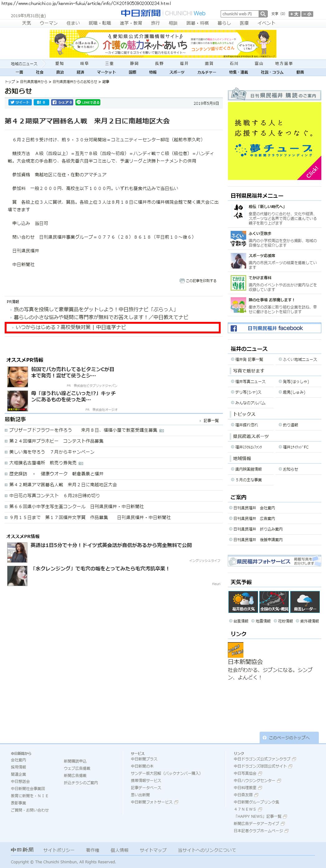This screenshot has width=326, height=868.
Task: Increase font size with +大 button
Action: (x=294, y=14)
